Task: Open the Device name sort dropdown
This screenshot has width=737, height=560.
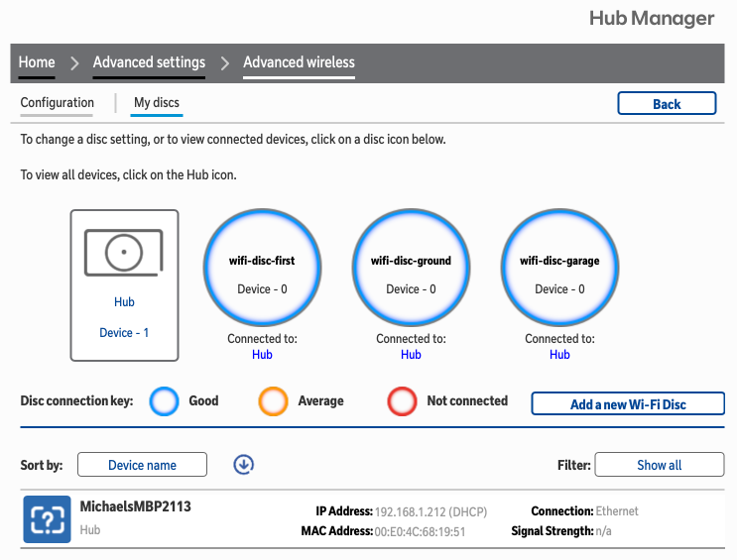Action: [x=142, y=465]
